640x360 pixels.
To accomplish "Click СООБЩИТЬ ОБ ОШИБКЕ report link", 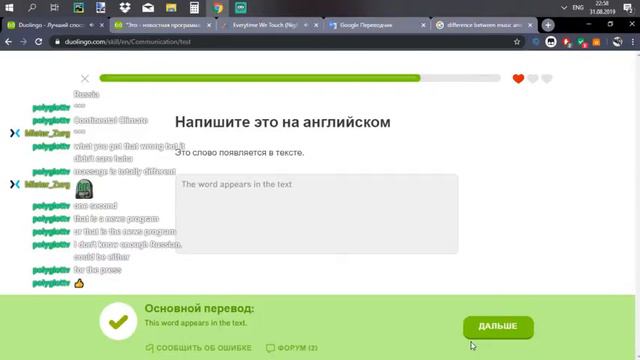I will click(199, 348).
